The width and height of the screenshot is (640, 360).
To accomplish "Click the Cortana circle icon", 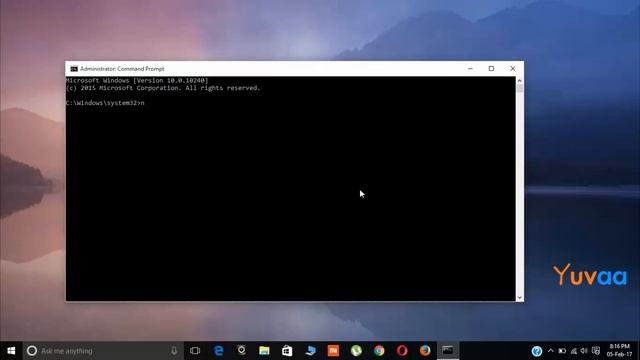I will 32,351.
